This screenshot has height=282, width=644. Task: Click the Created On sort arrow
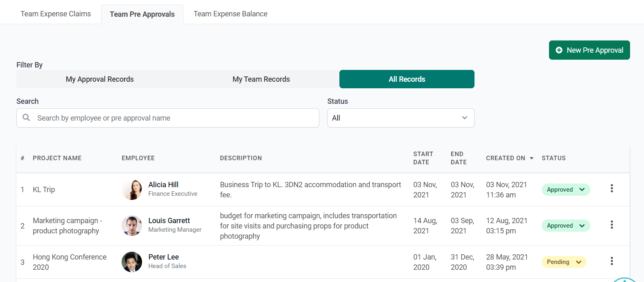pos(531,158)
